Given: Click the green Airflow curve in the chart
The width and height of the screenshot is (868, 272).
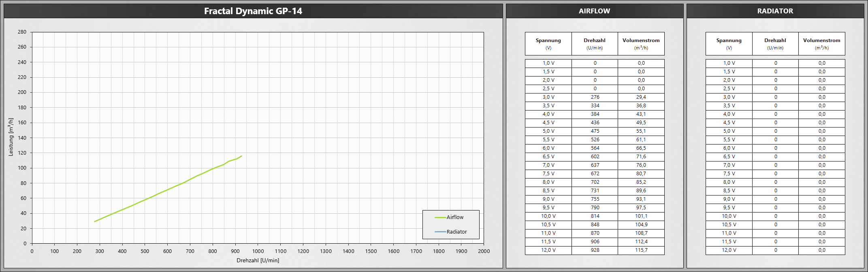Looking at the screenshot, I should [168, 189].
